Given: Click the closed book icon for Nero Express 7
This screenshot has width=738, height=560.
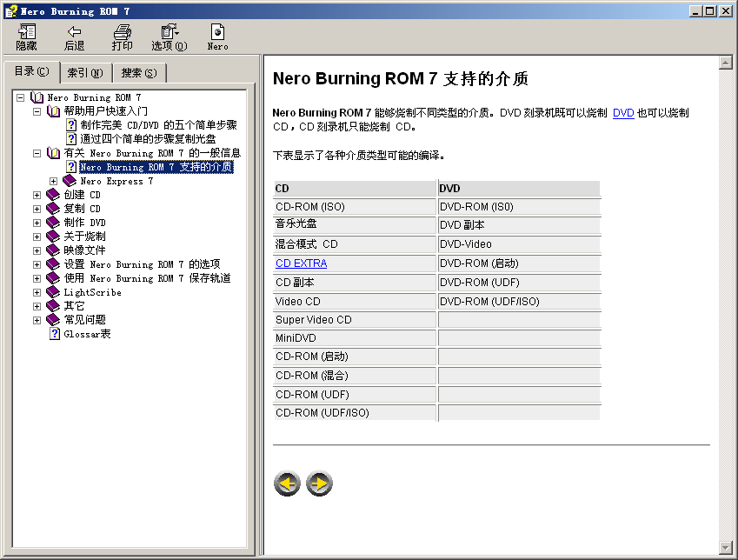Looking at the screenshot, I should point(70,181).
